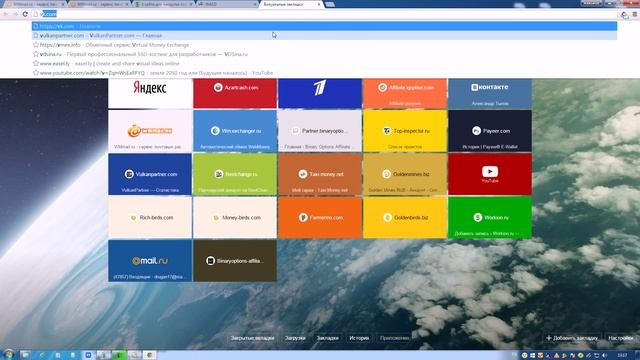640x360 pixels.
Task: Select the www.easel.ly suggestion
Action: click(x=324, y=64)
